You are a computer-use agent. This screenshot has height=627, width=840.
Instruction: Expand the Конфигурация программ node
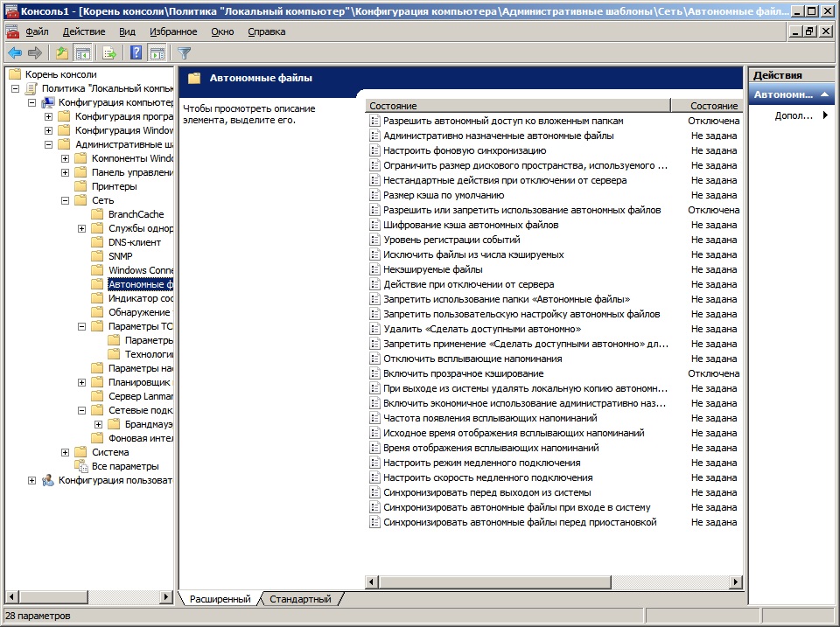coord(48,116)
